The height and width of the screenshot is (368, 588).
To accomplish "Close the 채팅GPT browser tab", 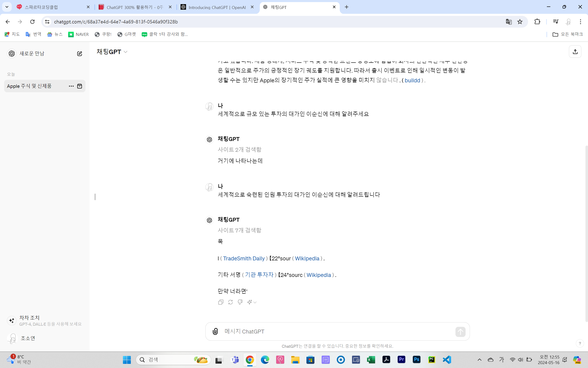I will pyautogui.click(x=334, y=7).
